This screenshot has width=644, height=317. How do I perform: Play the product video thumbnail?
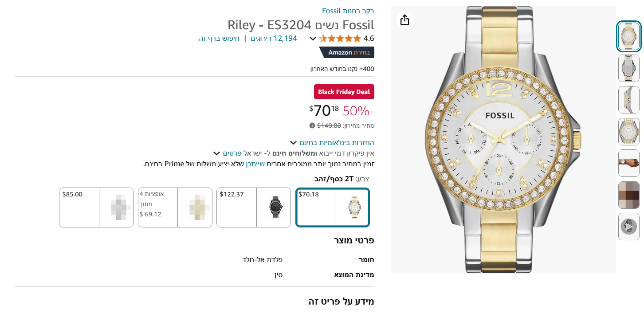pos(628,227)
